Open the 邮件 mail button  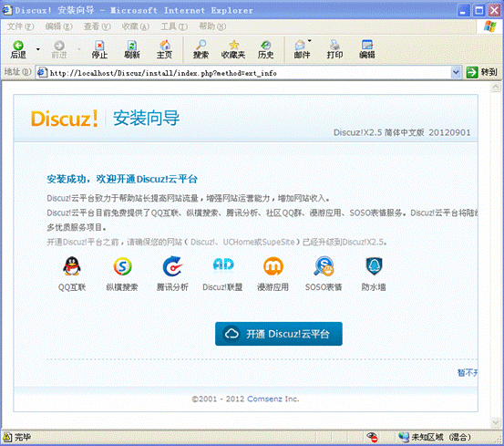click(302, 50)
